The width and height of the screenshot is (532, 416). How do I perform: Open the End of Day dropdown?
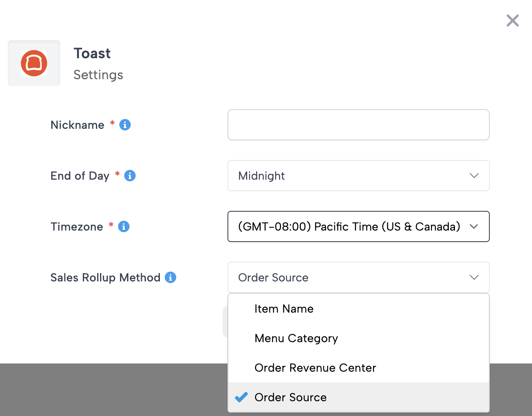(358, 176)
